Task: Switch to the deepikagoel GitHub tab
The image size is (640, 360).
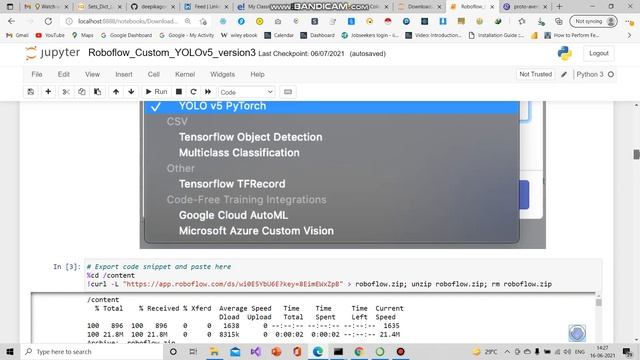Action: [x=153, y=7]
